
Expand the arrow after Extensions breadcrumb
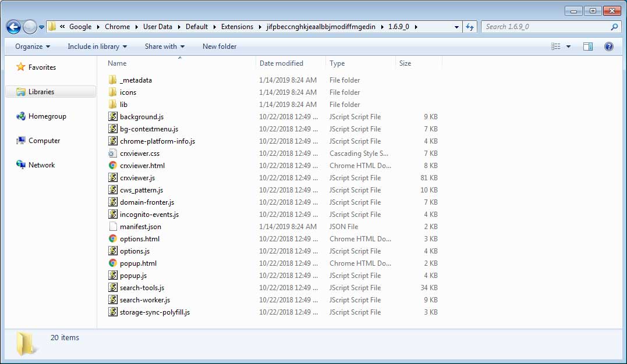[260, 27]
